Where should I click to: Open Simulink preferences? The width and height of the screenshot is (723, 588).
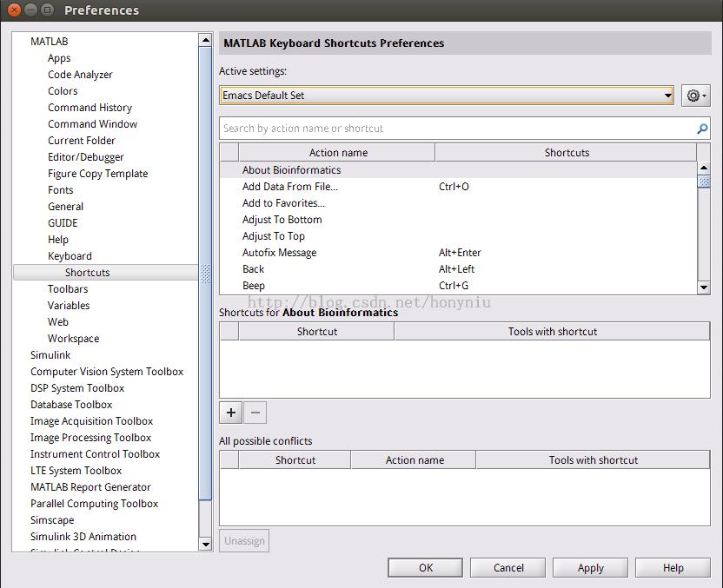pos(50,355)
